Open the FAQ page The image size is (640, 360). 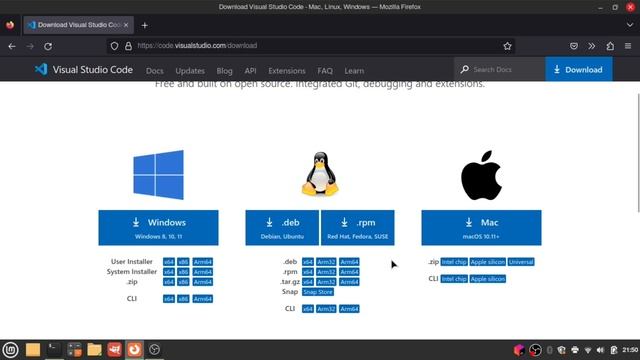click(325, 71)
